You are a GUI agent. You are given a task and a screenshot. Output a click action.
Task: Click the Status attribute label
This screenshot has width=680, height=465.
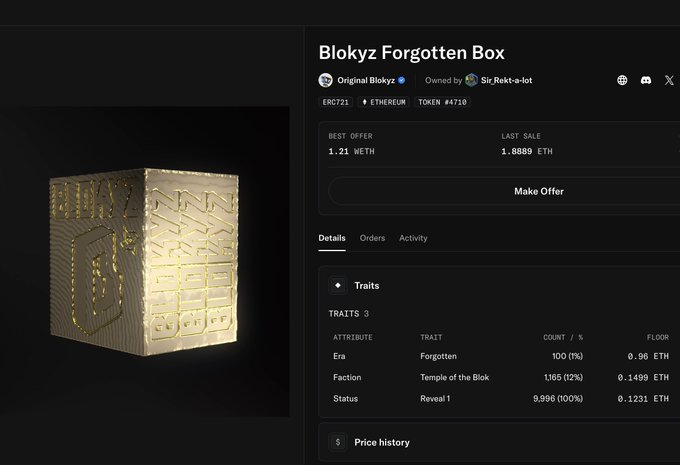346,399
